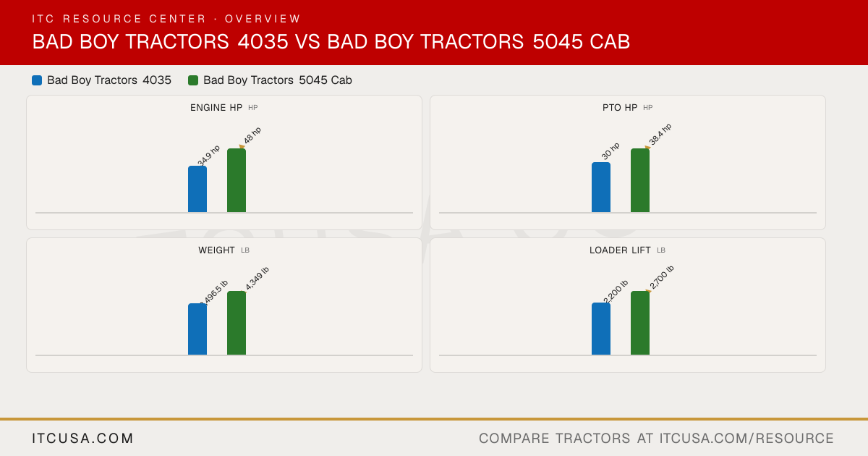Click the LOADER LIFT chart title

pos(620,250)
